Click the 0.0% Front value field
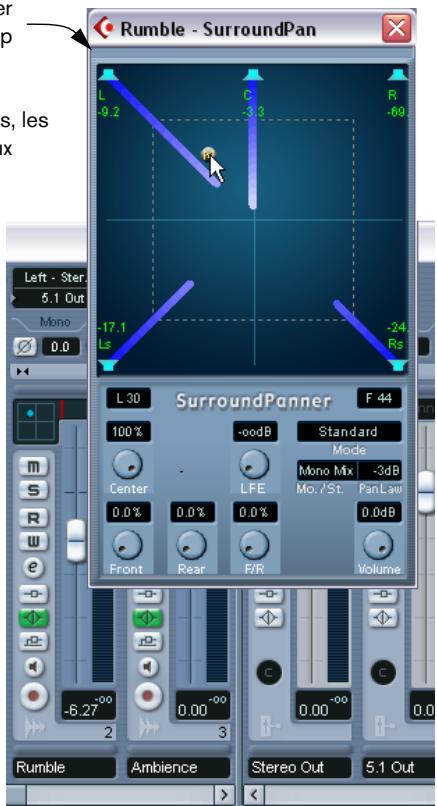The width and height of the screenshot is (437, 806). 129,512
